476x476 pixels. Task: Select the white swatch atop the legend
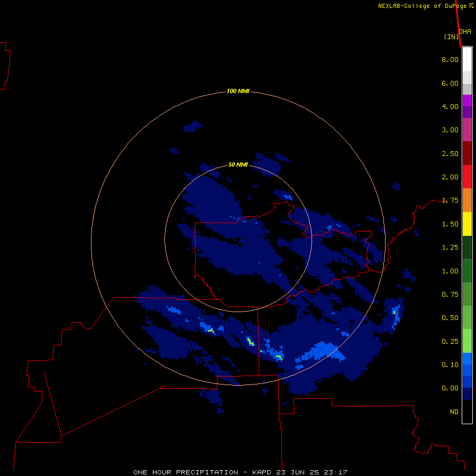point(467,59)
